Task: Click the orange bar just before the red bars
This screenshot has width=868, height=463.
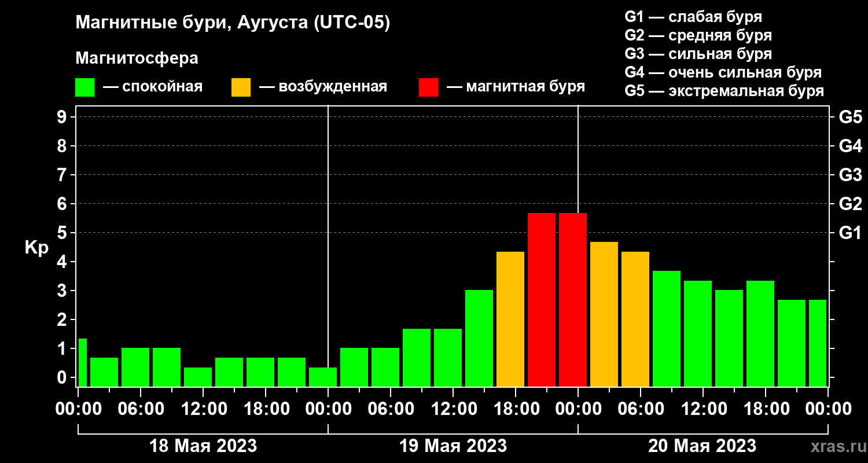Action: [x=510, y=319]
